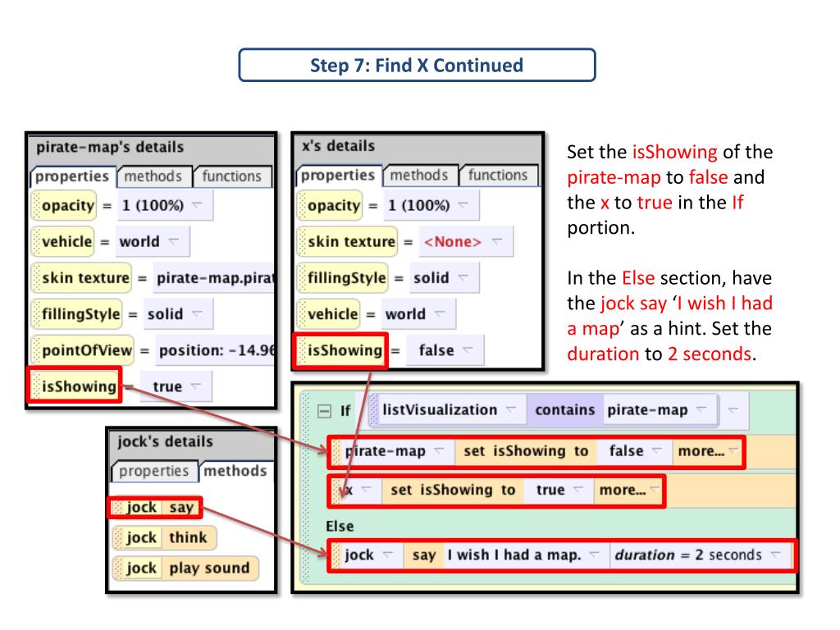Open pirate-map's functions tab
Image resolution: width=840 pixels, height=630 pixels.
[231, 176]
